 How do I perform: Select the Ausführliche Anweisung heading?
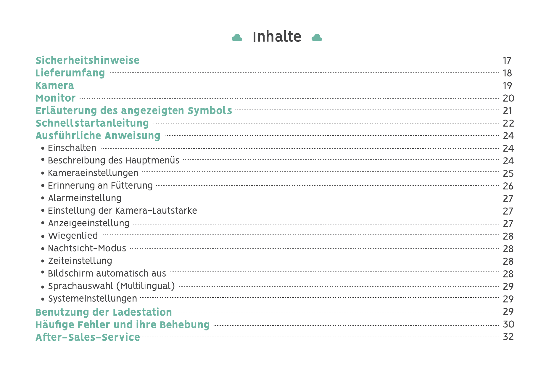pyautogui.click(x=98, y=136)
